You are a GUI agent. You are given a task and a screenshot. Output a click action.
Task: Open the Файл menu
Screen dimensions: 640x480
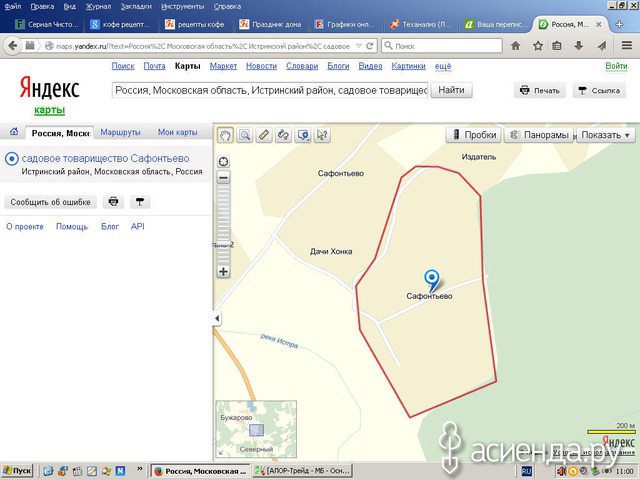[x=13, y=7]
